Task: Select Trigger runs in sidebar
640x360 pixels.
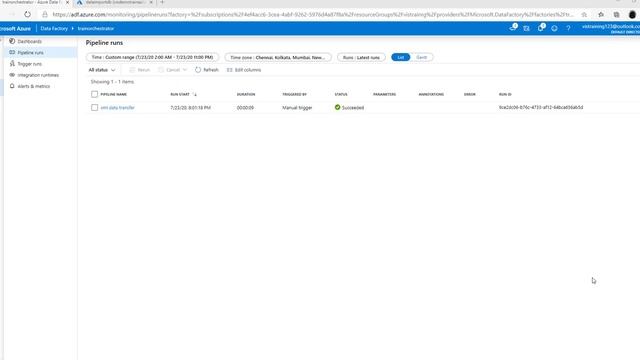Action: (29, 64)
